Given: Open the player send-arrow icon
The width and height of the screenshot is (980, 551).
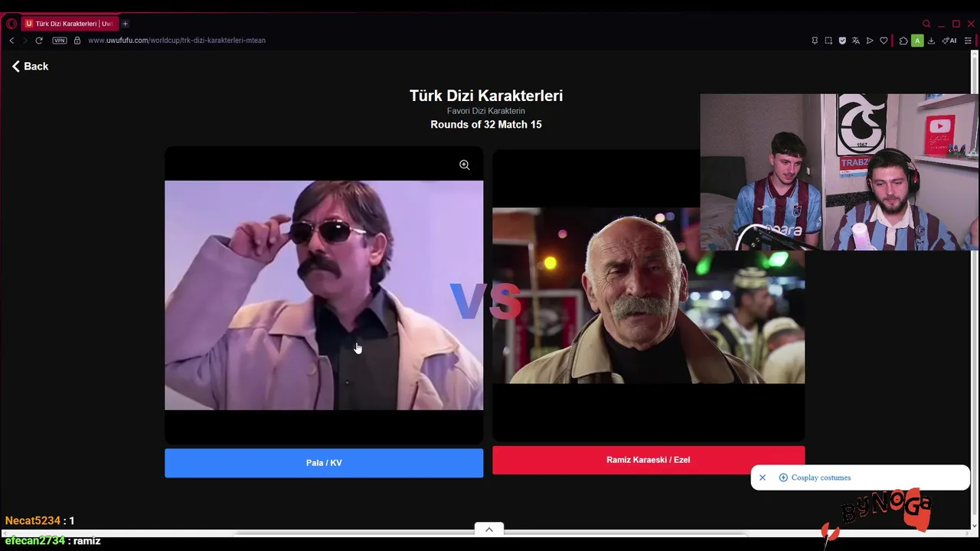Looking at the screenshot, I should coord(870,41).
